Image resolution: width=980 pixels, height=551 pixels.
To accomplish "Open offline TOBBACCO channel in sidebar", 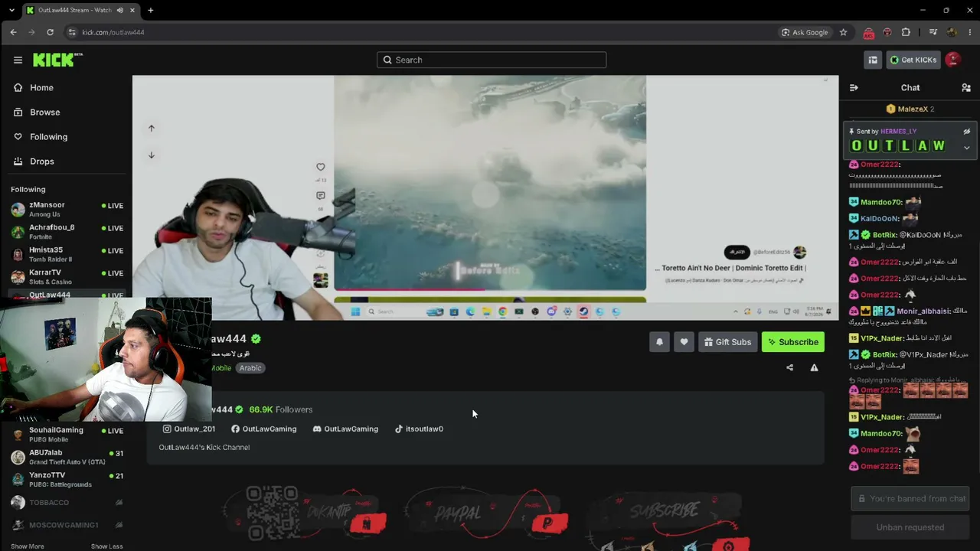I will 67,502.
